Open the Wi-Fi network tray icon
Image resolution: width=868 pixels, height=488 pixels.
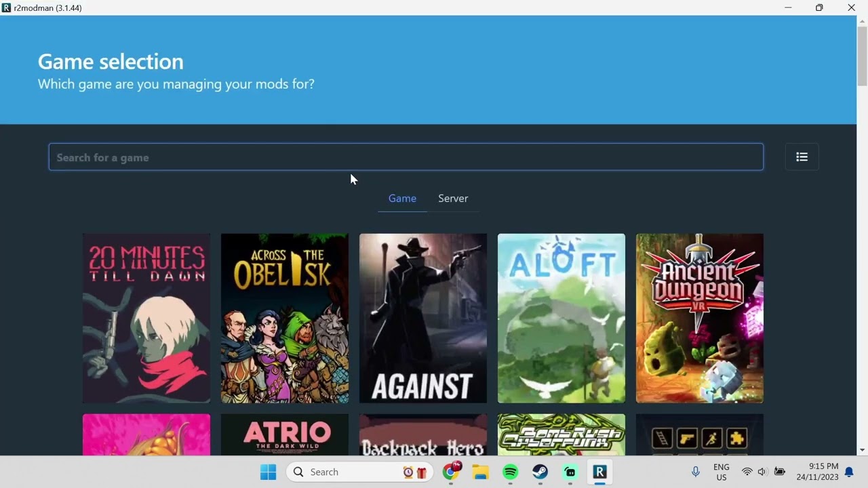coord(747,472)
